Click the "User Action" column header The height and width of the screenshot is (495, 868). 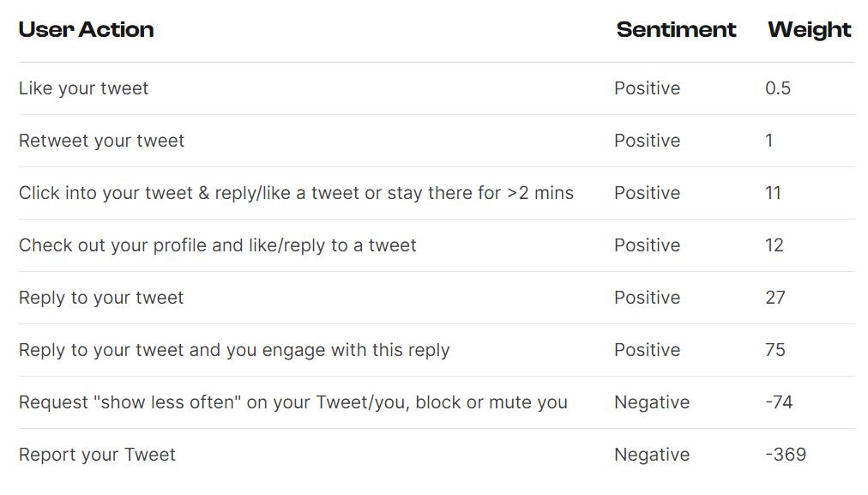(x=86, y=30)
